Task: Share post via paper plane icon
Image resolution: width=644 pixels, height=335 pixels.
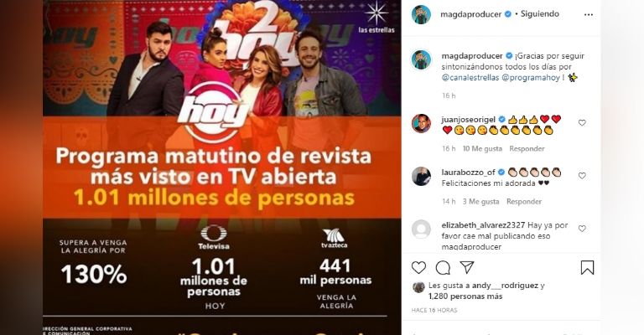Action: tap(467, 268)
